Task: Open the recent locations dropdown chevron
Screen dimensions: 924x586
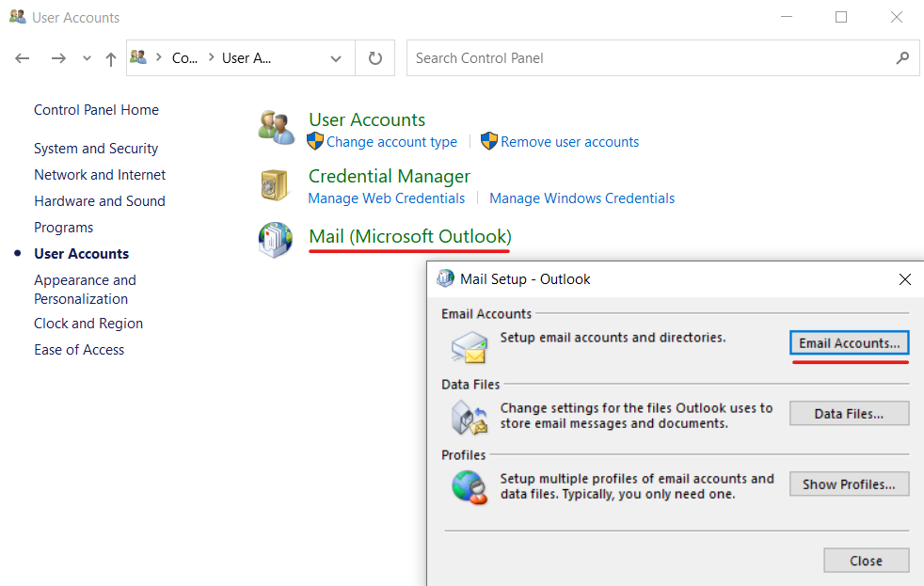Action: click(87, 58)
